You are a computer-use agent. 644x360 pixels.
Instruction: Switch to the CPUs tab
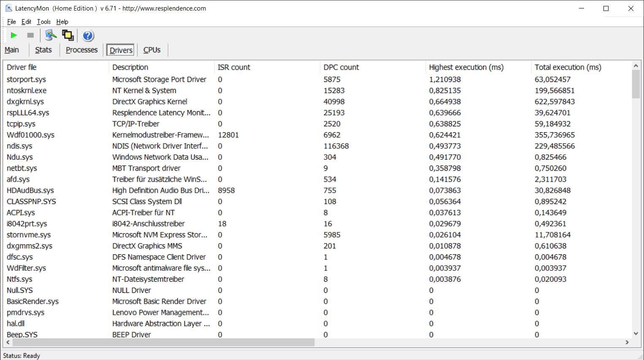[152, 50]
